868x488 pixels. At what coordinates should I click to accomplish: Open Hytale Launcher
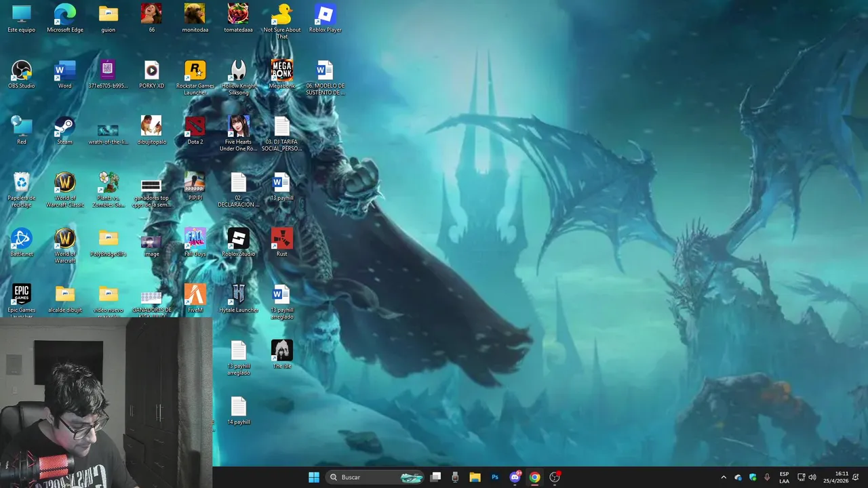238,299
